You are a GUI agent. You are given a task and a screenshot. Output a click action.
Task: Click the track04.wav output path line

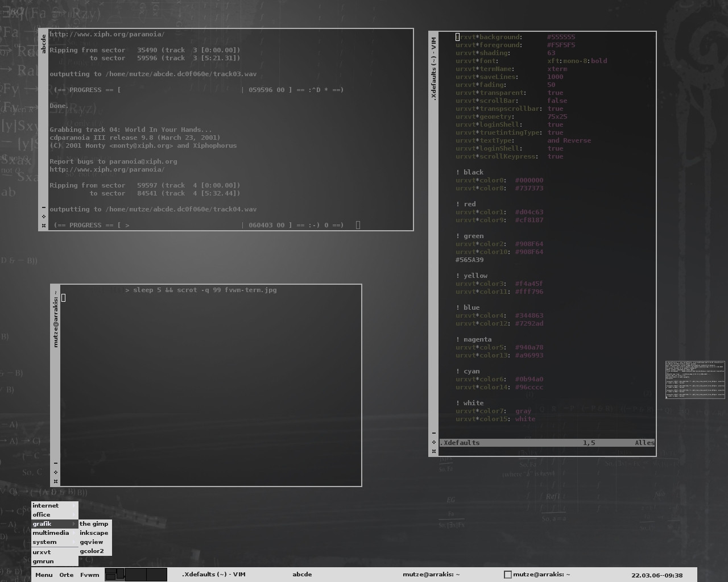pos(153,209)
